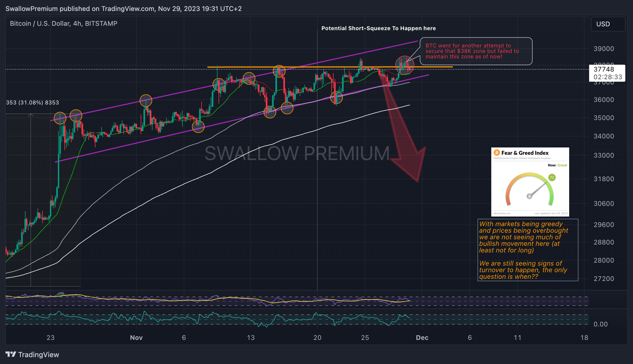Click the 'Last updated: Nov 29, 2023' text

(551, 213)
